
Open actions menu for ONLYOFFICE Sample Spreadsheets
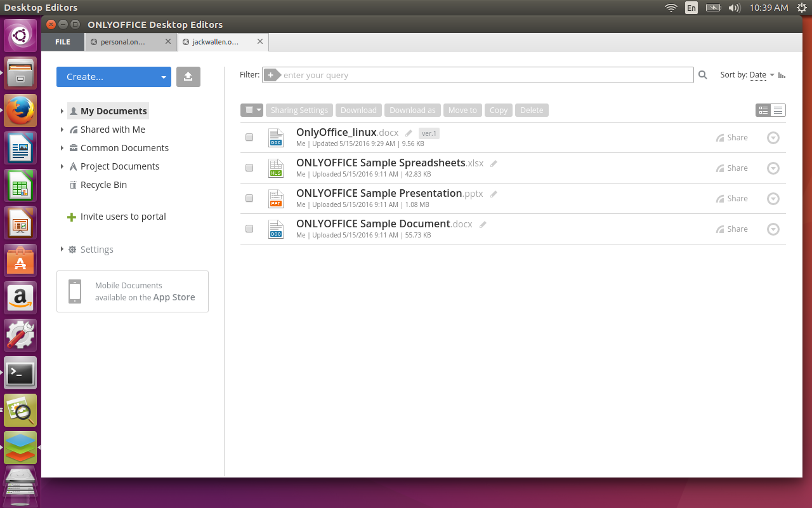pos(773,168)
